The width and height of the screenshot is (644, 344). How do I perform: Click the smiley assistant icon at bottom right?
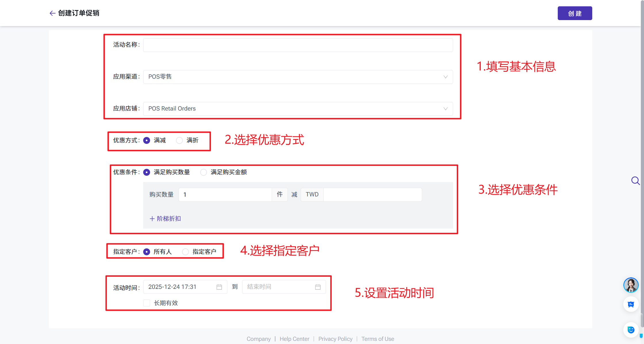[x=631, y=330]
